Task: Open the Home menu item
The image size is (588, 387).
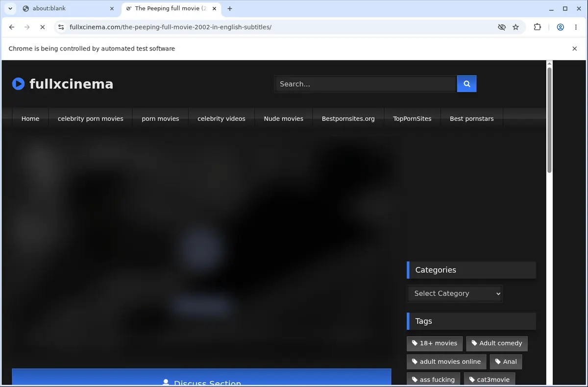Action: click(30, 119)
